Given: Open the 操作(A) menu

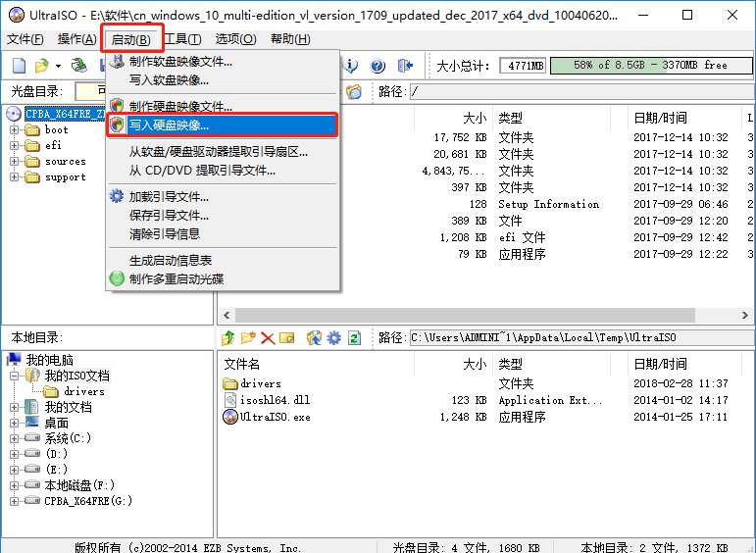Looking at the screenshot, I should pyautogui.click(x=76, y=39).
